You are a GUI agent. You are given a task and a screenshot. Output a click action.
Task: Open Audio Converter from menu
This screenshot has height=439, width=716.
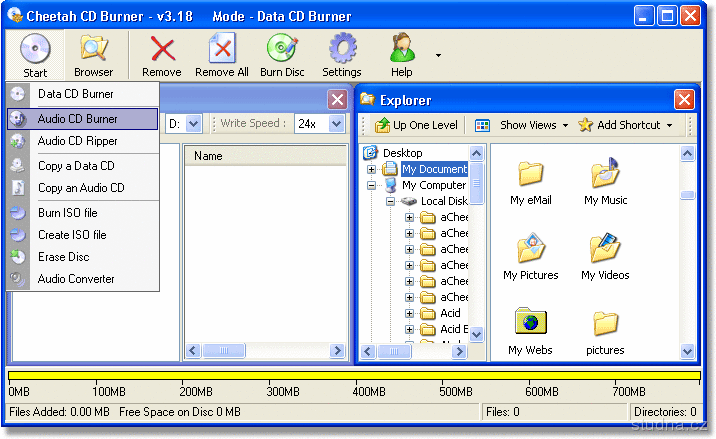coord(83,279)
